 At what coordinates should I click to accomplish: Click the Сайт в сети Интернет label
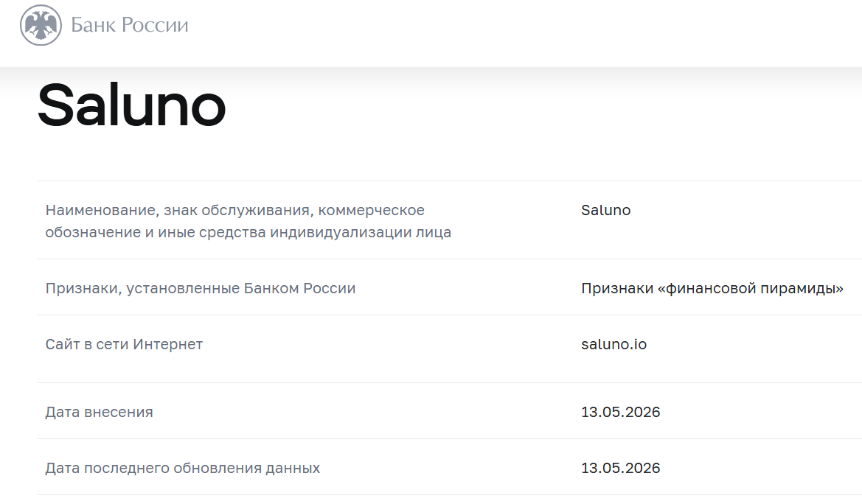click(x=124, y=344)
